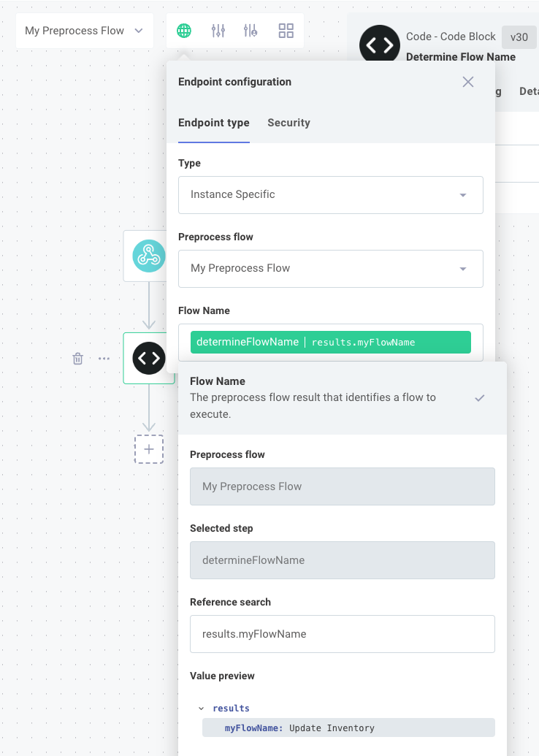Switch to the Security tab
Screen dimensions: 539x756
point(288,123)
